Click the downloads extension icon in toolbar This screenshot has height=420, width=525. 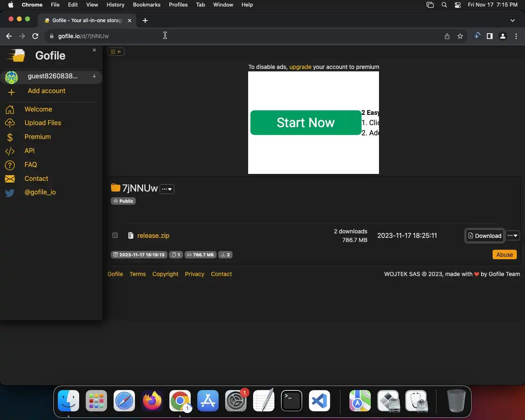(x=477, y=36)
